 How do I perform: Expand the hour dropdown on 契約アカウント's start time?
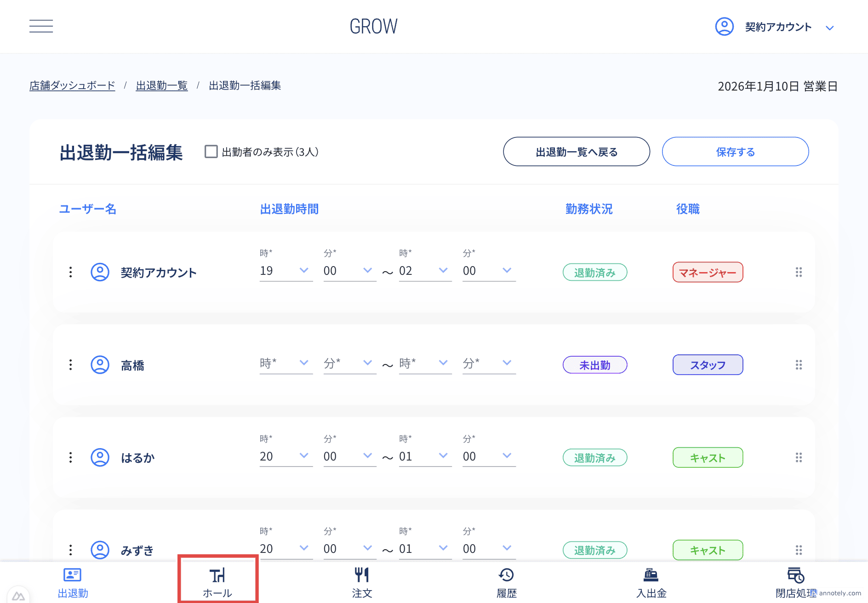click(303, 271)
